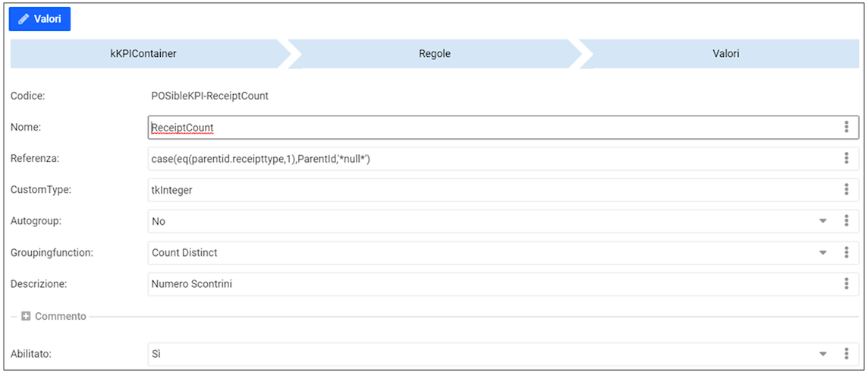
Task: Open the three-dot menu for Abilitato row
Action: (846, 354)
